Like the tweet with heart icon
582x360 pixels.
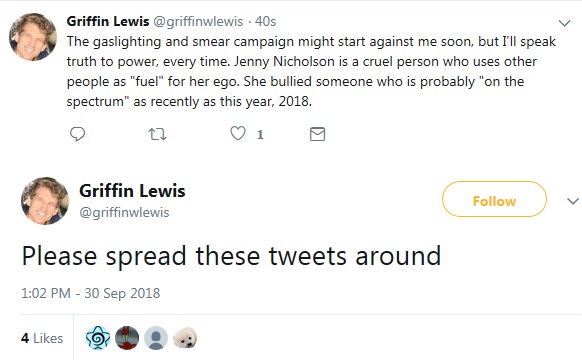coord(238,133)
